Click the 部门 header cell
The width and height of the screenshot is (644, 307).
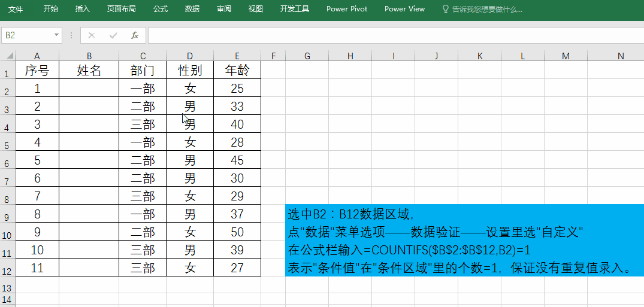[x=143, y=70]
